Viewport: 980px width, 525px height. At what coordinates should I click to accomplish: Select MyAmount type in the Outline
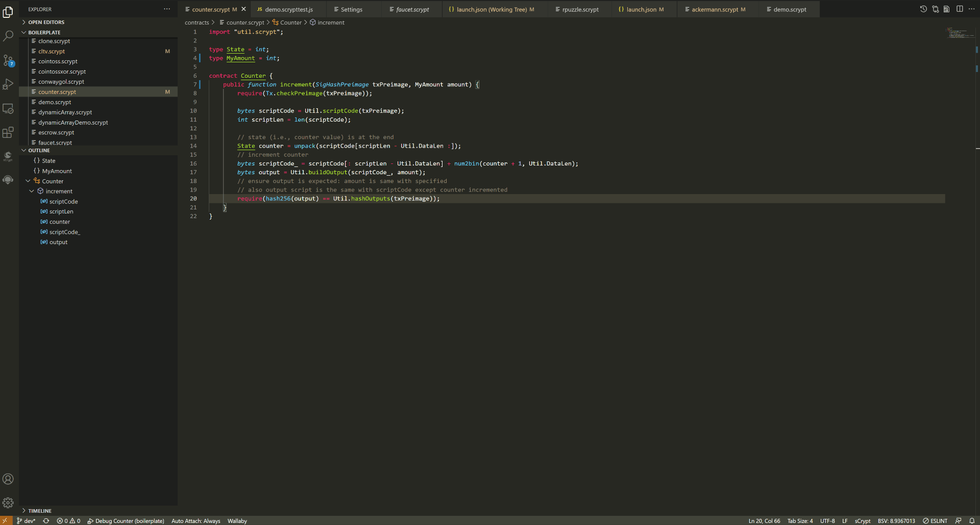[x=99, y=171]
